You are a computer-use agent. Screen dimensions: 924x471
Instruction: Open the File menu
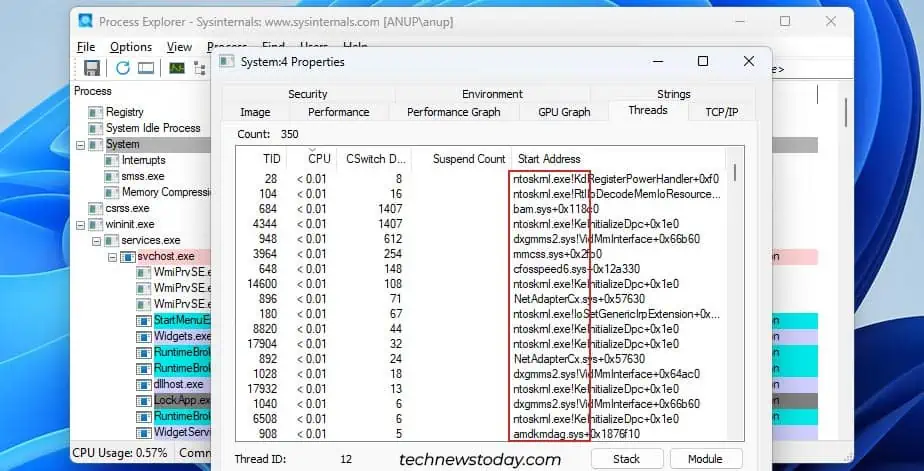click(86, 47)
